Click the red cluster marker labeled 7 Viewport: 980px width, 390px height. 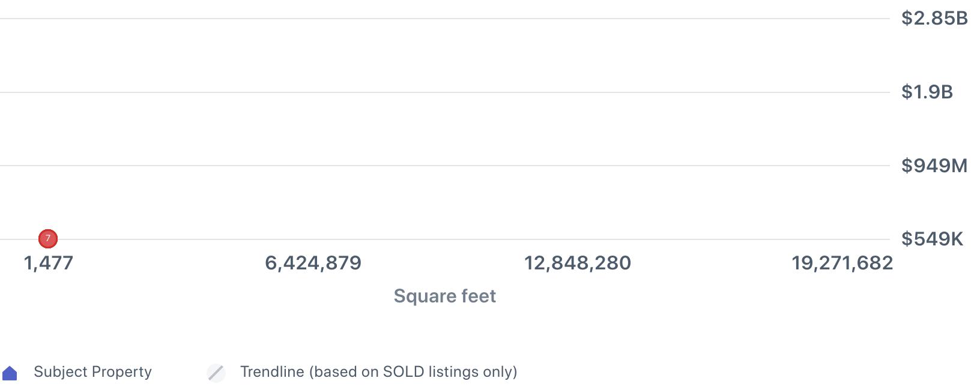click(x=48, y=239)
